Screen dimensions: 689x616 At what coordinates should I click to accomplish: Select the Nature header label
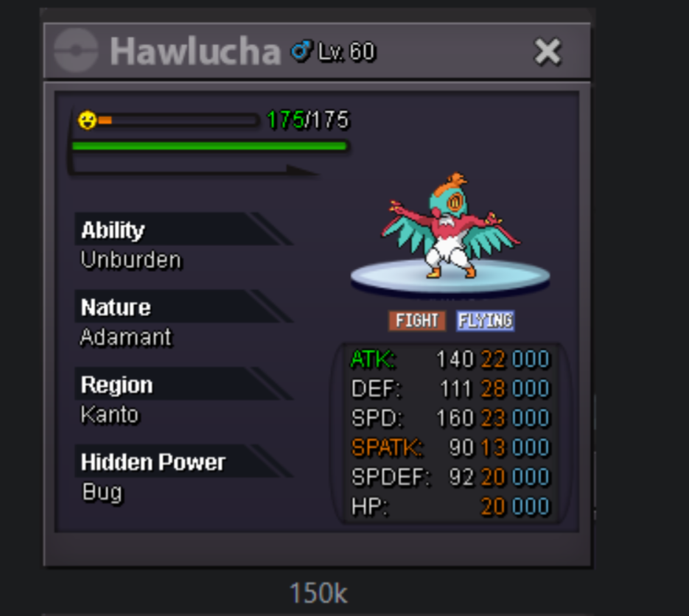pos(116,307)
